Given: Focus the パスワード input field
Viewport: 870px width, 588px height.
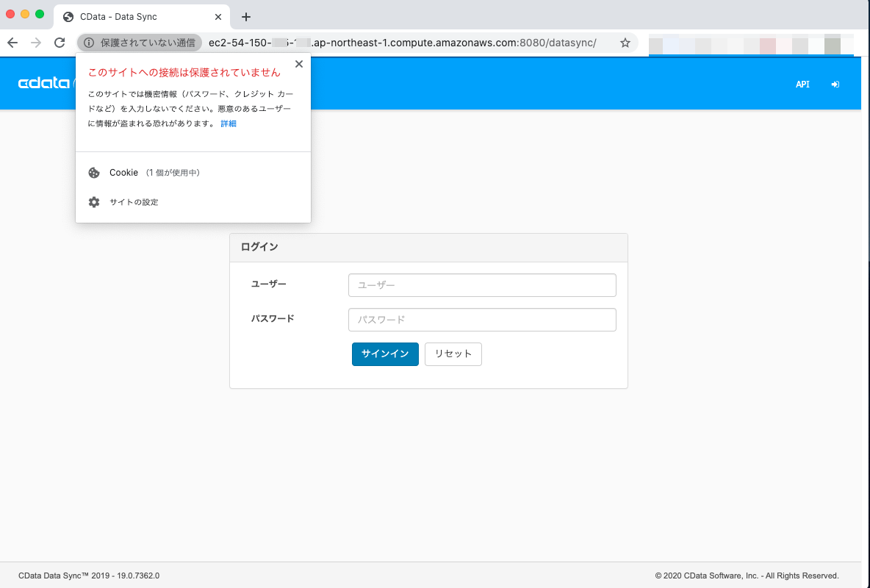Looking at the screenshot, I should [x=482, y=320].
